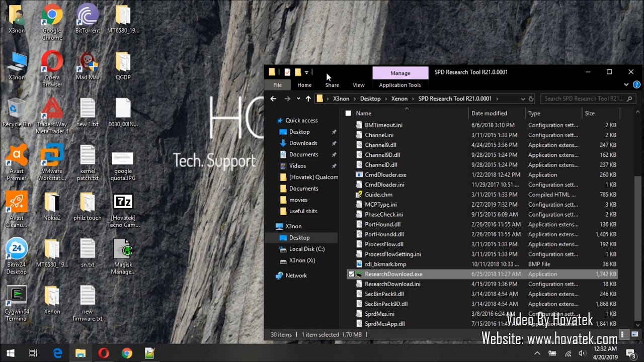
Task: Toggle the select-all checkbox in header
Action: (x=348, y=113)
